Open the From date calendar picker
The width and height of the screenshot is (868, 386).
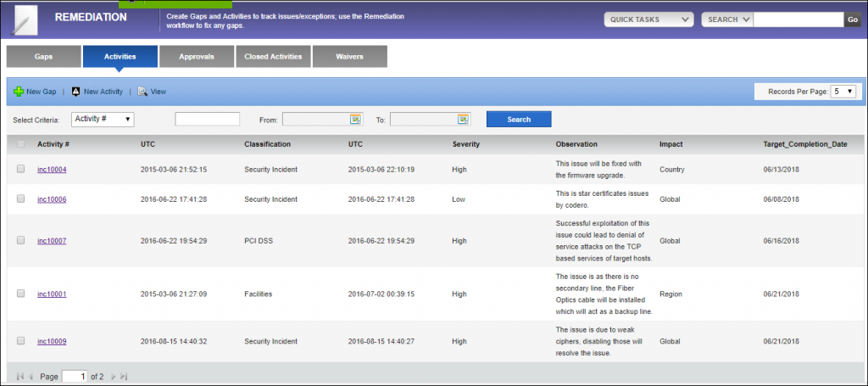(356, 120)
